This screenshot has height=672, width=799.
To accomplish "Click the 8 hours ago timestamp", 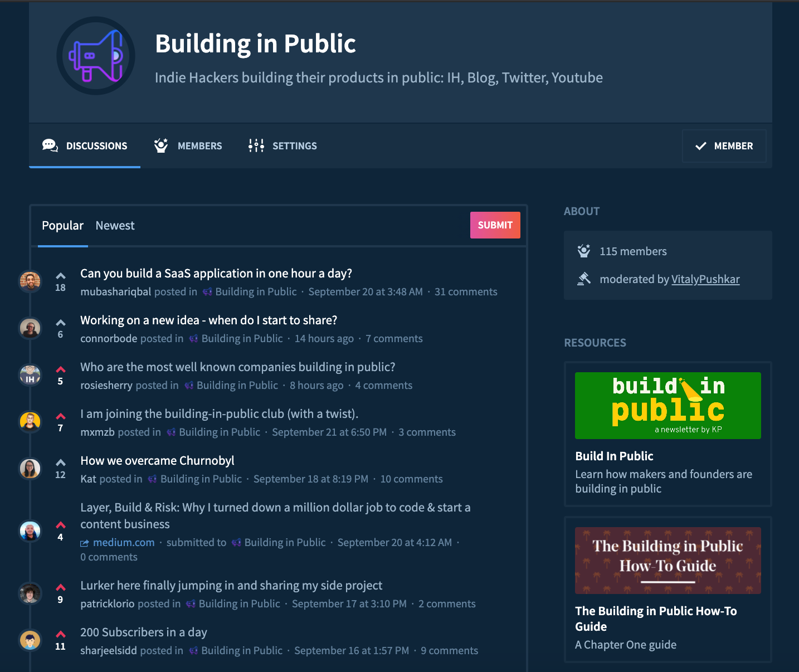I will pos(316,386).
